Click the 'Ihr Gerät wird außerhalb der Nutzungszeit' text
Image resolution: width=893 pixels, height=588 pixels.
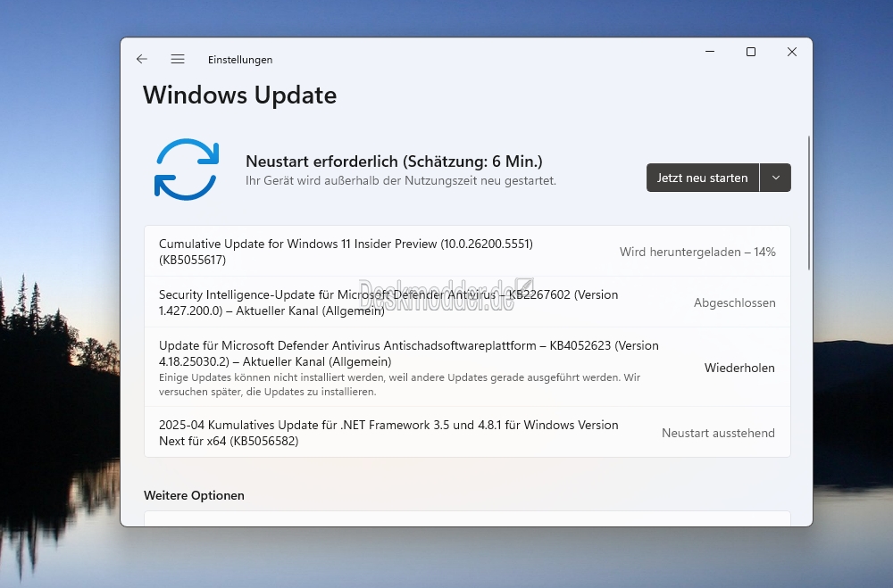pyautogui.click(x=400, y=180)
